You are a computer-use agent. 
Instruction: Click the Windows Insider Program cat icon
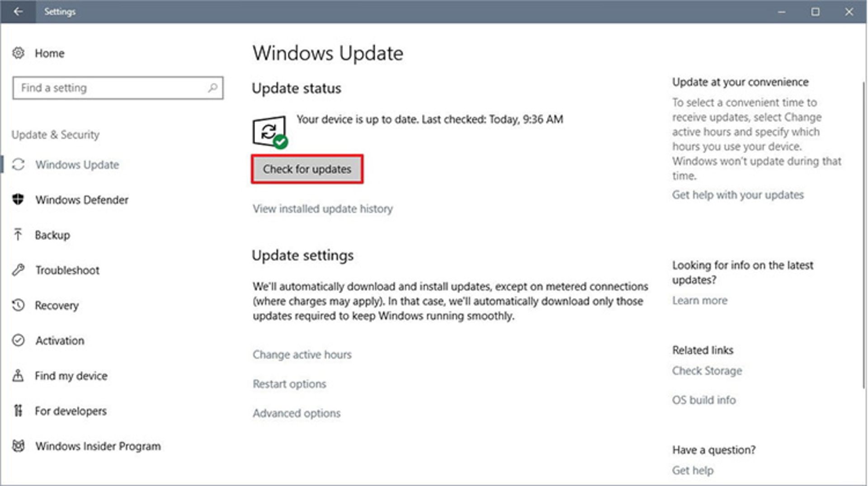click(18, 446)
